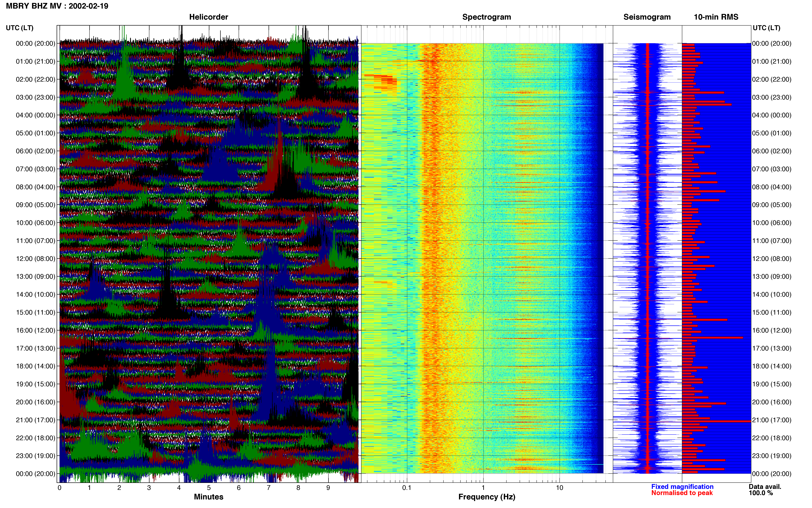The image size is (812, 508).
Task: Click the right '06:00 (02:00)' time label
Action: 772,151
